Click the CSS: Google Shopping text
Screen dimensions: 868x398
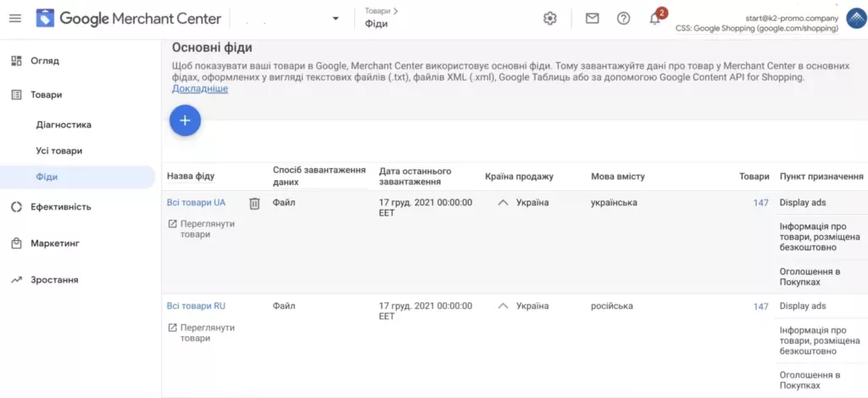[757, 28]
